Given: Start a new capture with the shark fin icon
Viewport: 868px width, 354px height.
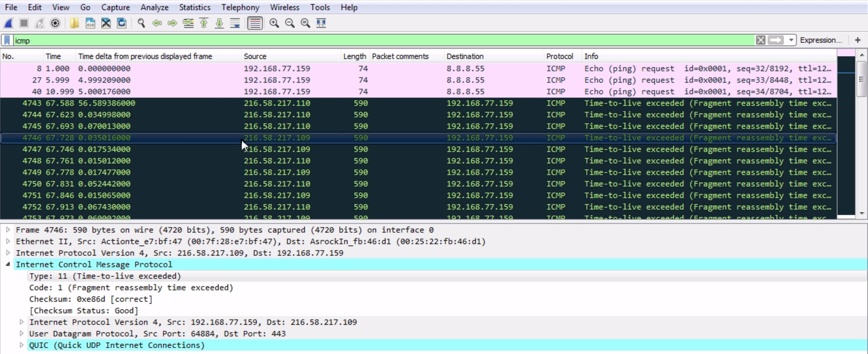Looking at the screenshot, I should click(x=9, y=23).
